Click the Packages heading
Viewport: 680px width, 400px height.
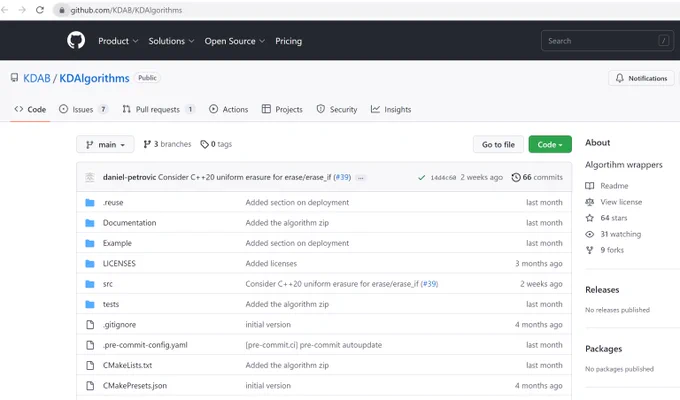(603, 349)
